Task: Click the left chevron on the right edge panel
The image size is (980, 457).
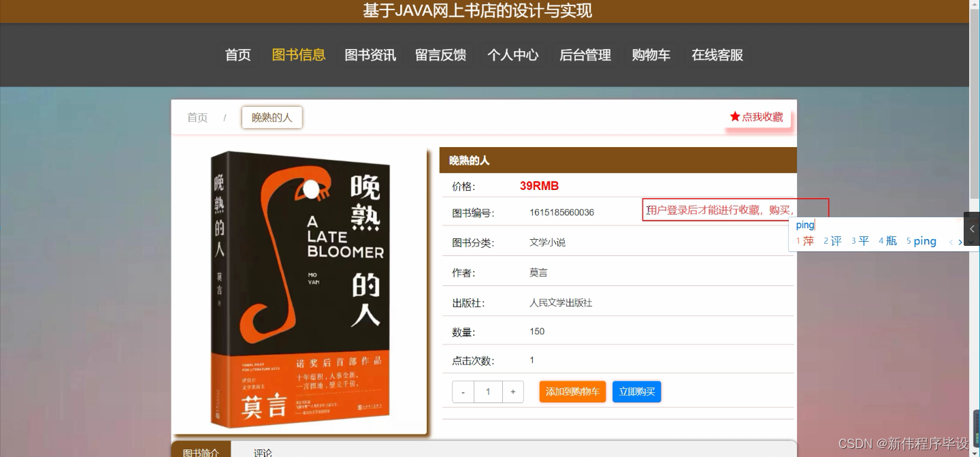Action: [x=973, y=229]
